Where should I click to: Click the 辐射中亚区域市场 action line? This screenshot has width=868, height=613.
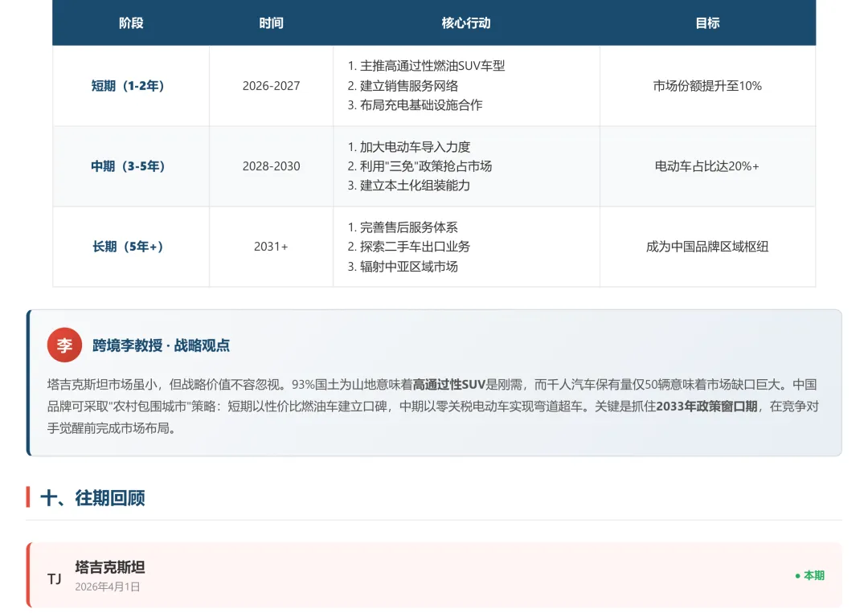(403, 266)
